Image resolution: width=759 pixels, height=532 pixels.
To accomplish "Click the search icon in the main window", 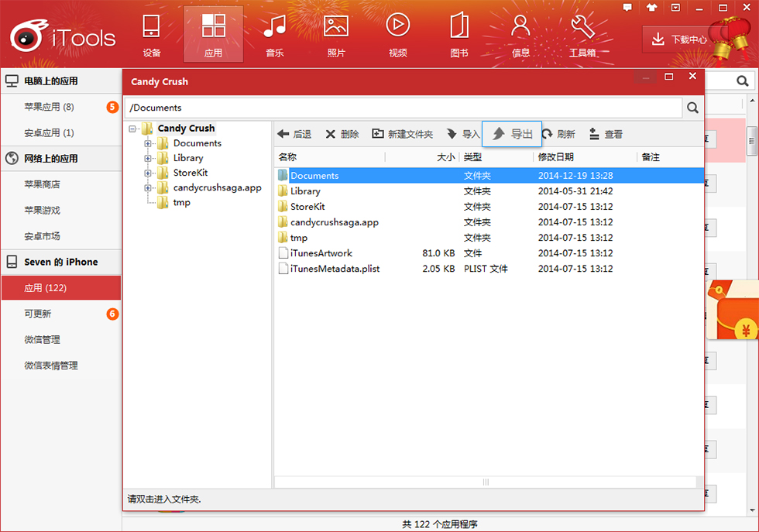I will click(743, 81).
